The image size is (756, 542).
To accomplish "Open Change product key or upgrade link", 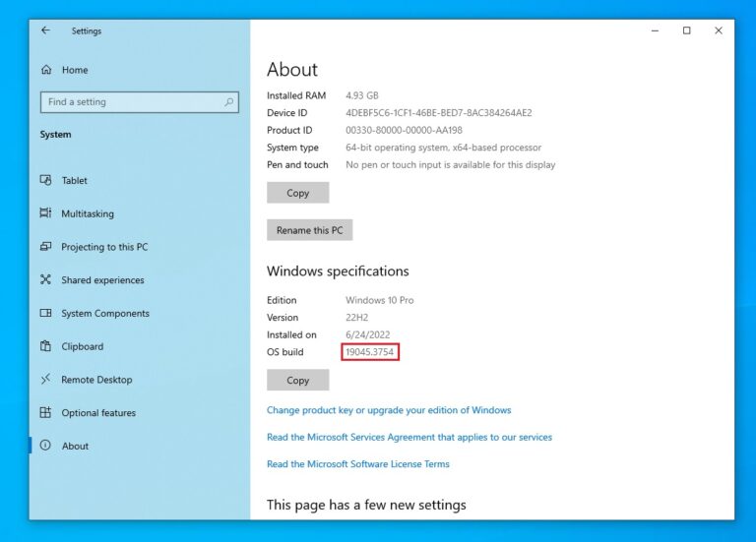I will 389,410.
